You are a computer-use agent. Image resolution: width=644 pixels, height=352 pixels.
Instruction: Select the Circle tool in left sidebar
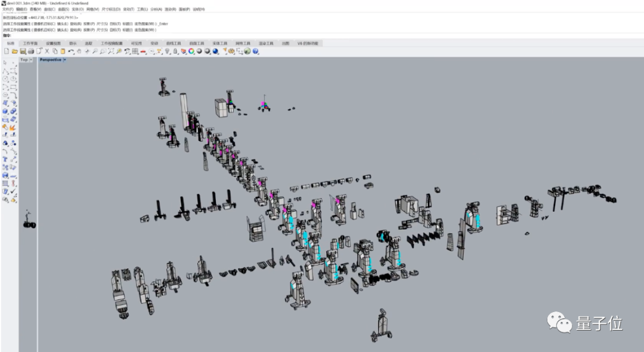[x=5, y=78]
